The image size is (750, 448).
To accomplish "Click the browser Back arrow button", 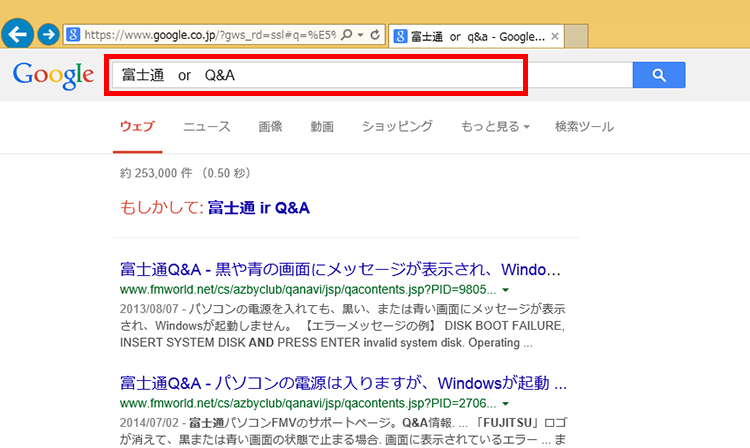I will 17,34.
